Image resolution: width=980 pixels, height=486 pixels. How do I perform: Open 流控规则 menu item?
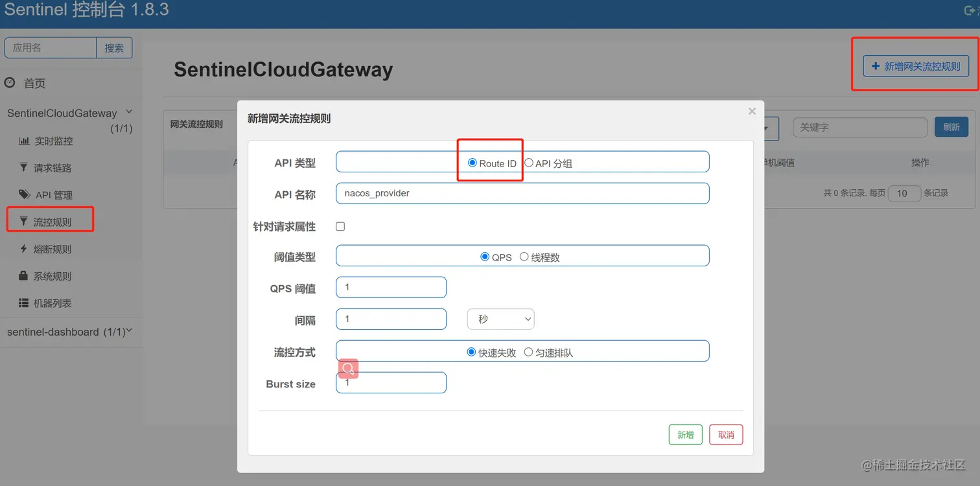pyautogui.click(x=52, y=222)
